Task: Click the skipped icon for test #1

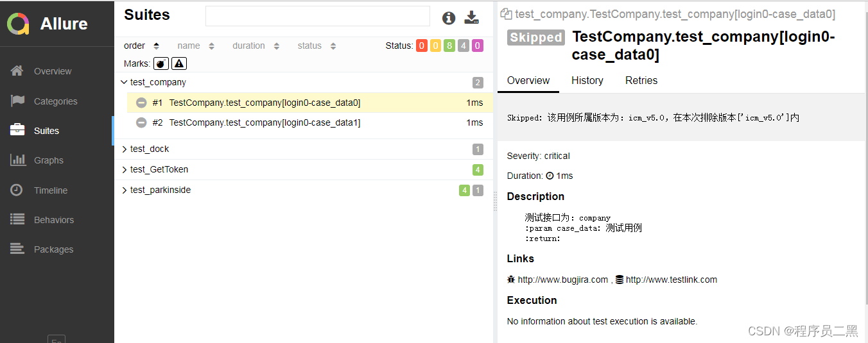Action: 141,103
